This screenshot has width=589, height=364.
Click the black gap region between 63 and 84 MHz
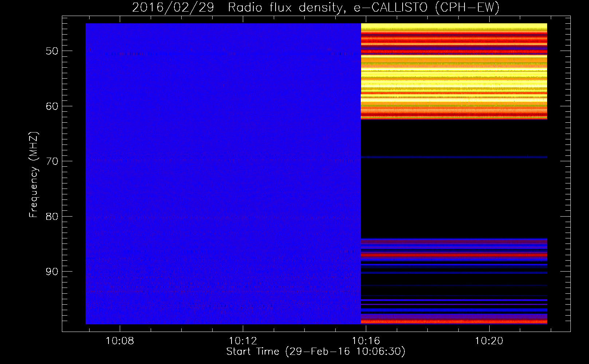pos(454,179)
